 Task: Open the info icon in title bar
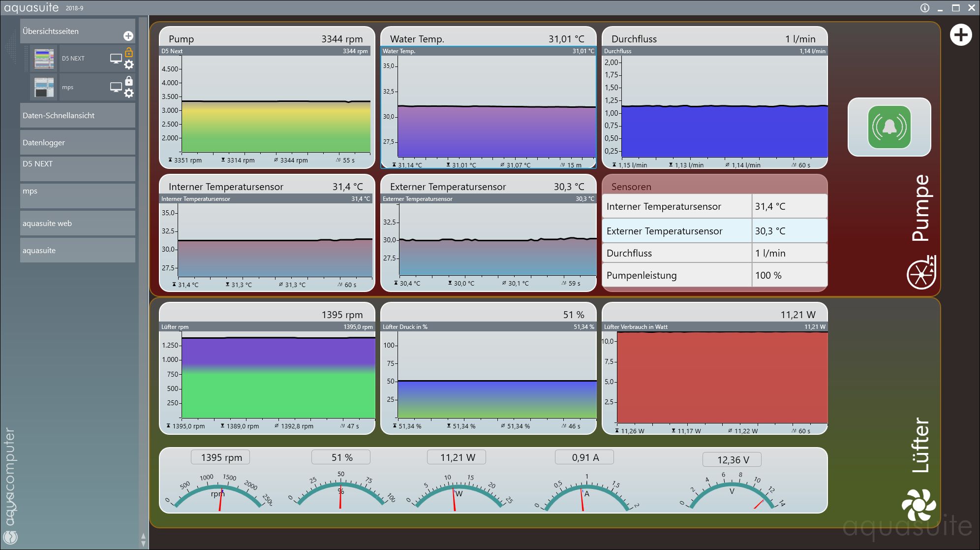tap(925, 7)
